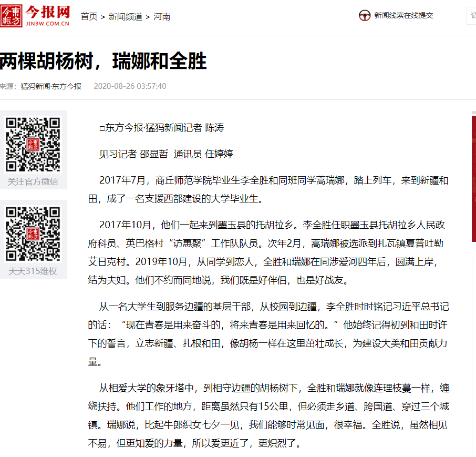Image resolution: width=476 pixels, height=457 pixels.
Task: Click the source 猛犸新闻·东方今报
Action: 51,86
